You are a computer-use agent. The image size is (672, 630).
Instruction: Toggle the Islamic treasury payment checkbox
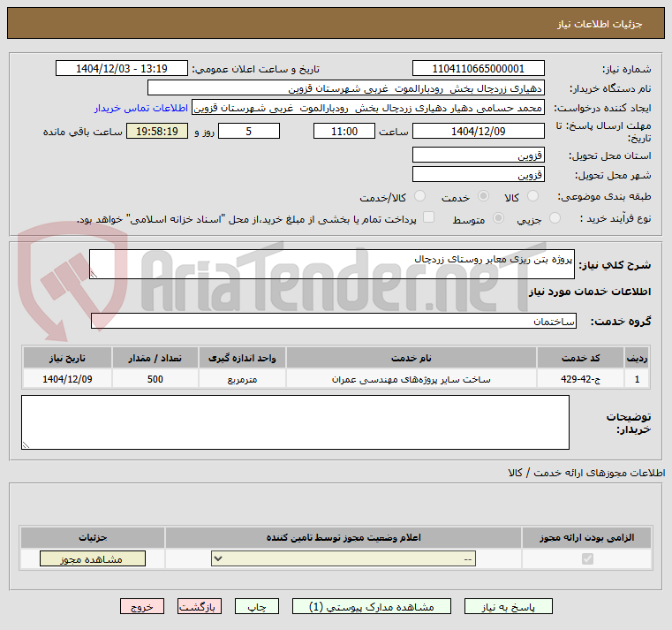pyautogui.click(x=428, y=217)
